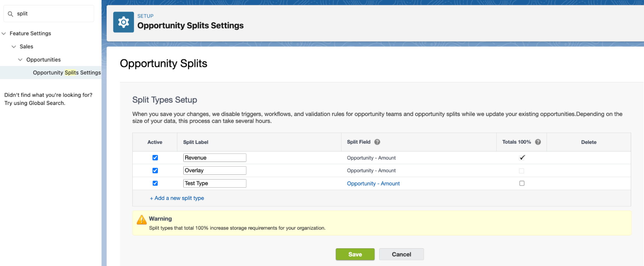Click the Warning title text
644x266 pixels.
click(x=160, y=219)
